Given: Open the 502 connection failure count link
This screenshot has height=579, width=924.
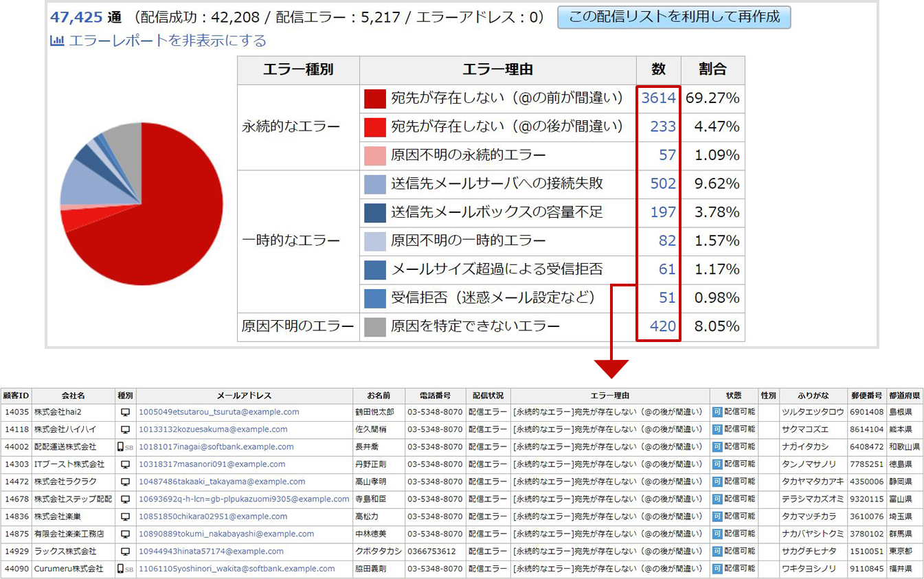Looking at the screenshot, I should tap(663, 183).
